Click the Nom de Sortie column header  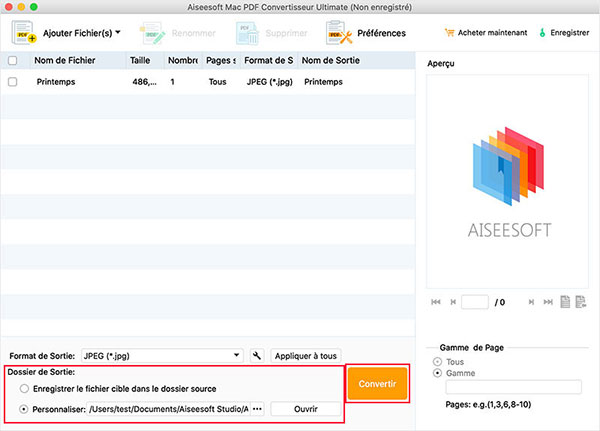pyautogui.click(x=356, y=60)
